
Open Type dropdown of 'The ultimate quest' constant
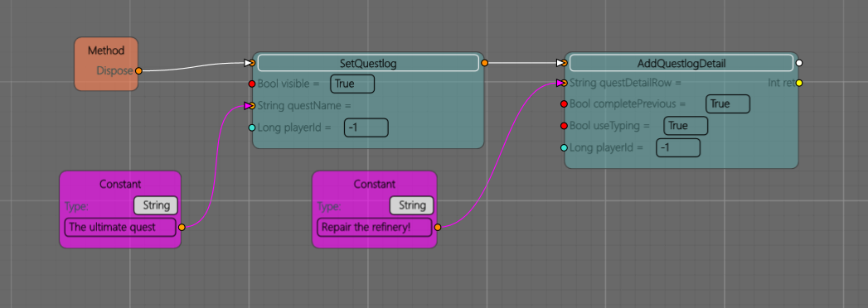(156, 205)
